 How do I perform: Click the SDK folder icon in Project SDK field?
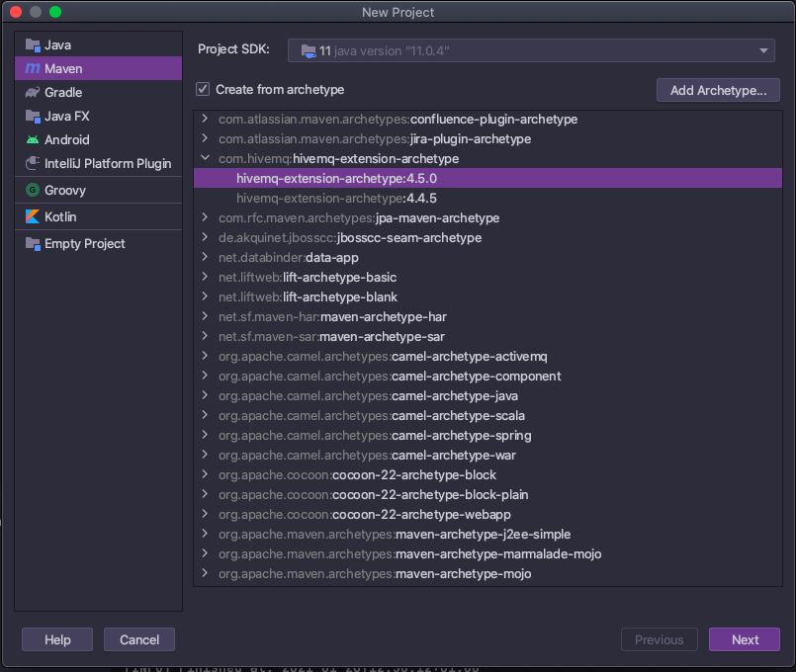coord(309,50)
